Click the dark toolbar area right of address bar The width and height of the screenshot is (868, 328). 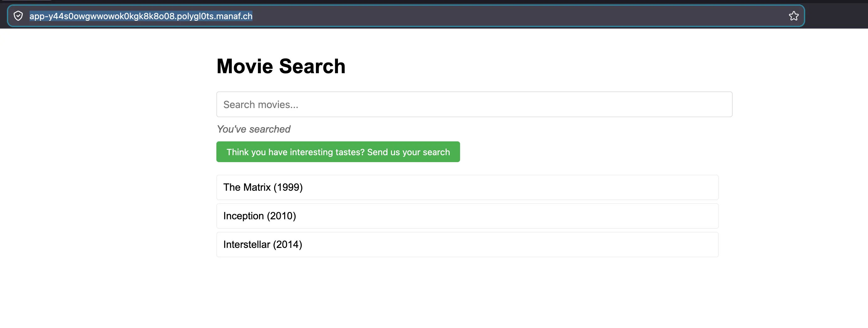(836, 16)
